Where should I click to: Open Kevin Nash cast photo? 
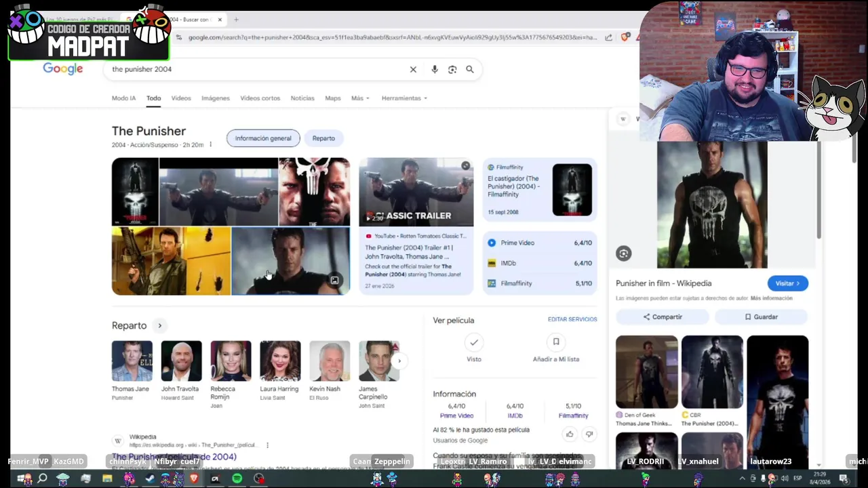click(330, 361)
